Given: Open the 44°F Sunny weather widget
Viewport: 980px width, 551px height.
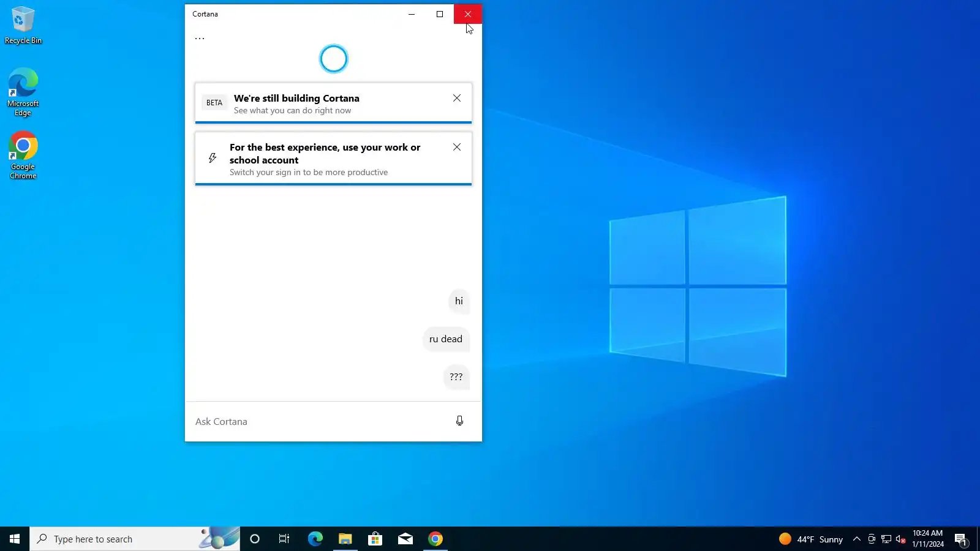Looking at the screenshot, I should (811, 539).
